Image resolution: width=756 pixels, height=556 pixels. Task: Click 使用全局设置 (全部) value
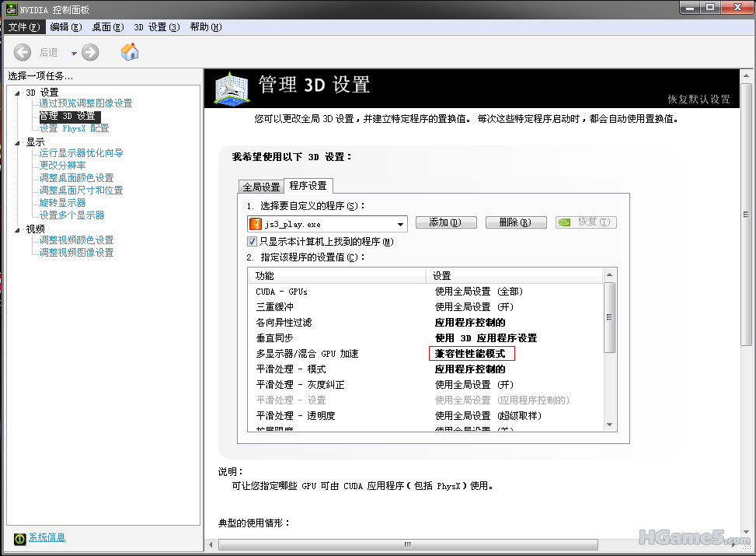(479, 292)
